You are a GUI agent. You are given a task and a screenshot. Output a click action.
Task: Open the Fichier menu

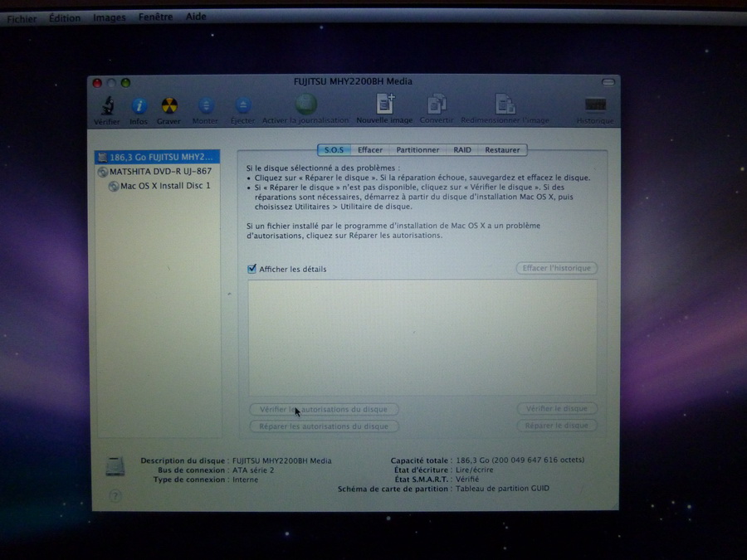point(22,19)
